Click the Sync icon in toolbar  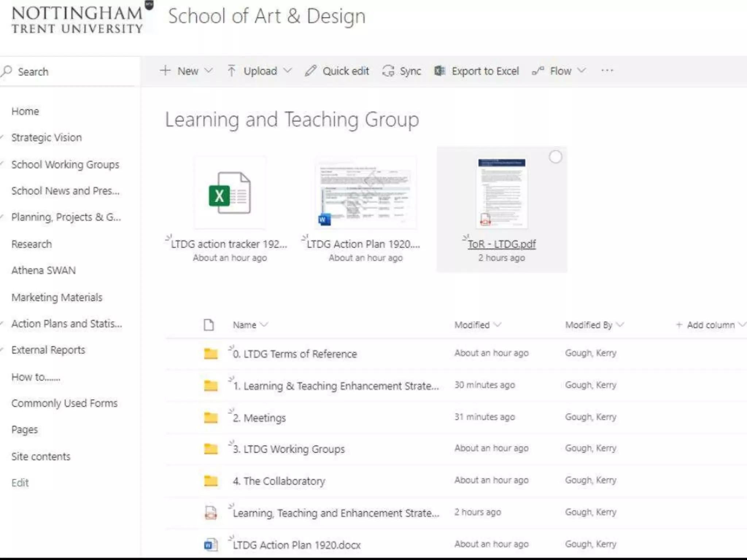[388, 71]
